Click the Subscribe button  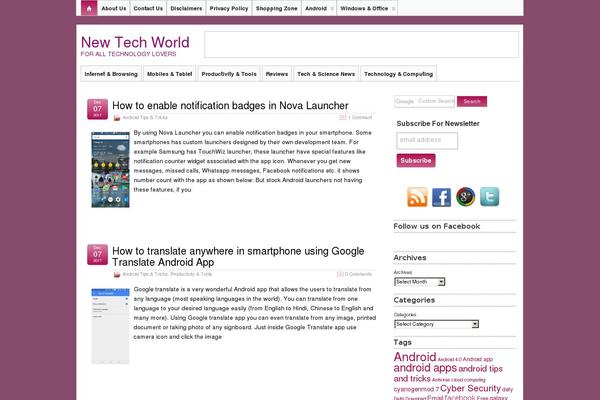pos(416,160)
